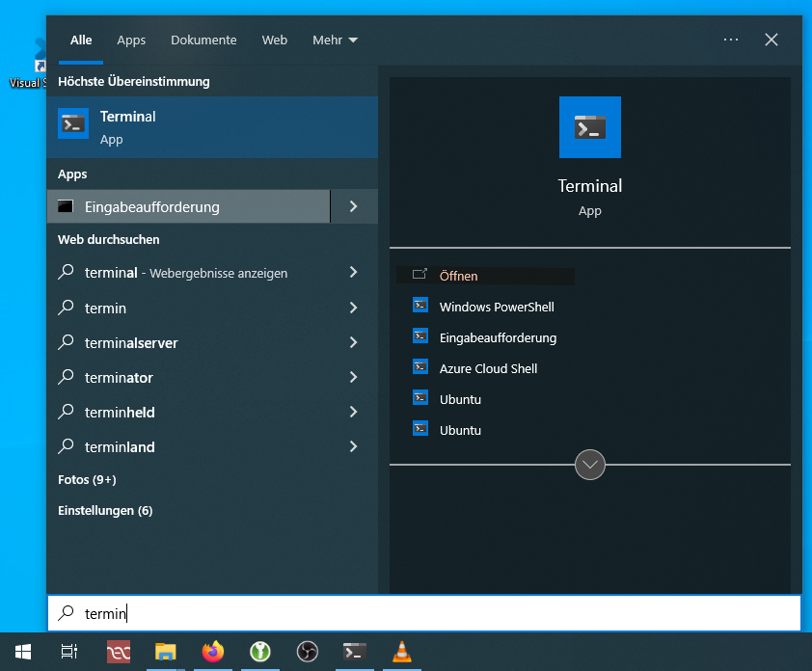Image resolution: width=812 pixels, height=671 pixels.
Task: Click the Azure Cloud Shell profile icon
Action: 420,367
